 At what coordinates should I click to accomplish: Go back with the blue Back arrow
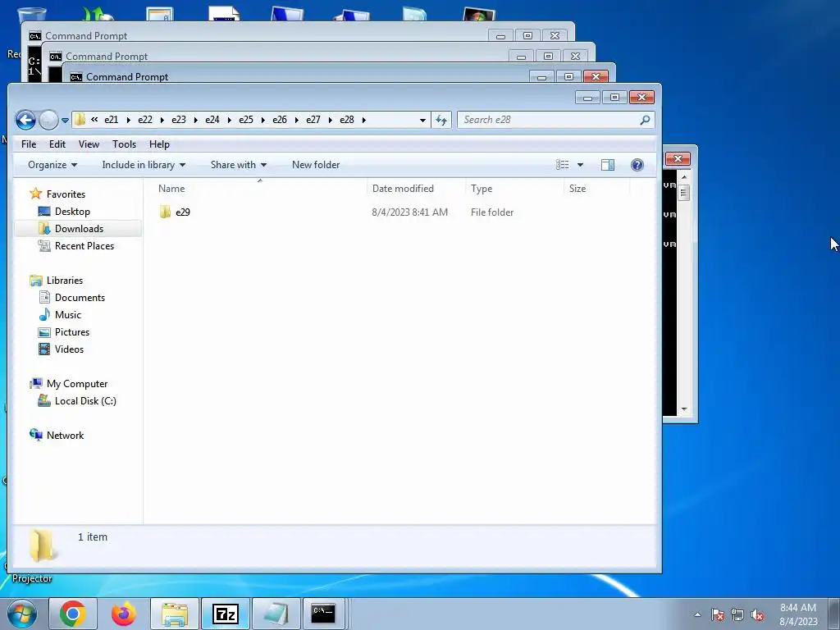[x=25, y=120]
